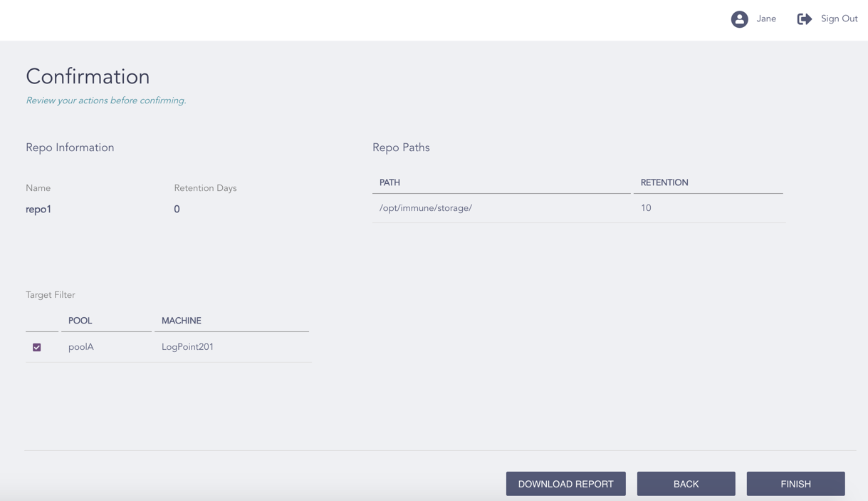This screenshot has width=868, height=501.
Task: Click the RETENTION column header
Action: [x=664, y=182]
